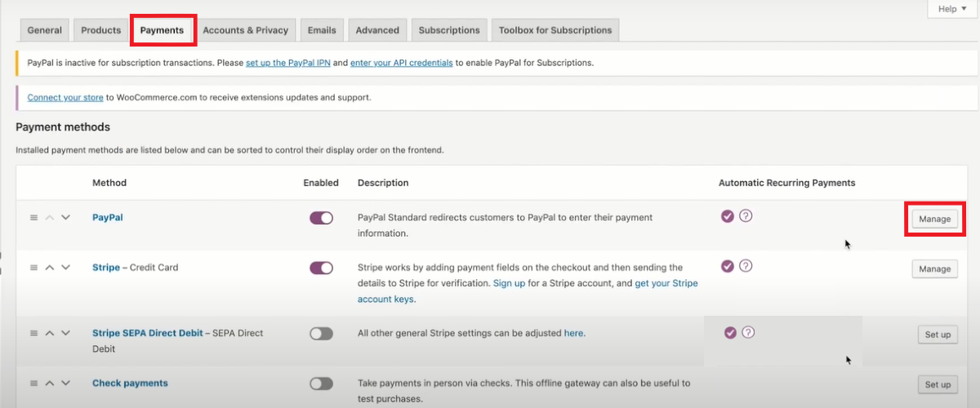This screenshot has height=408, width=980.
Task: Move Check payments row up
Action: [x=50, y=383]
